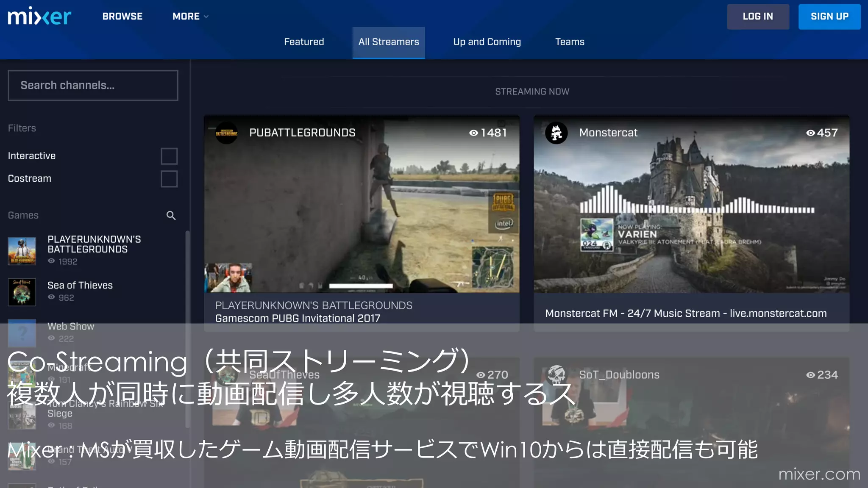The height and width of the screenshot is (488, 868).
Task: Click Monstercat FM 24/7 Music Stream title
Action: 686,313
